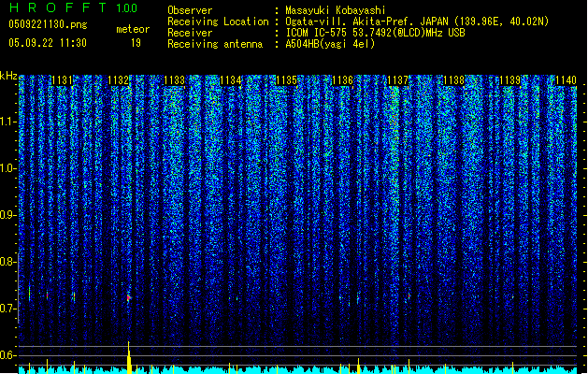
Task: Click the HROFFT 1.0.0 title text
Action: point(74,7)
